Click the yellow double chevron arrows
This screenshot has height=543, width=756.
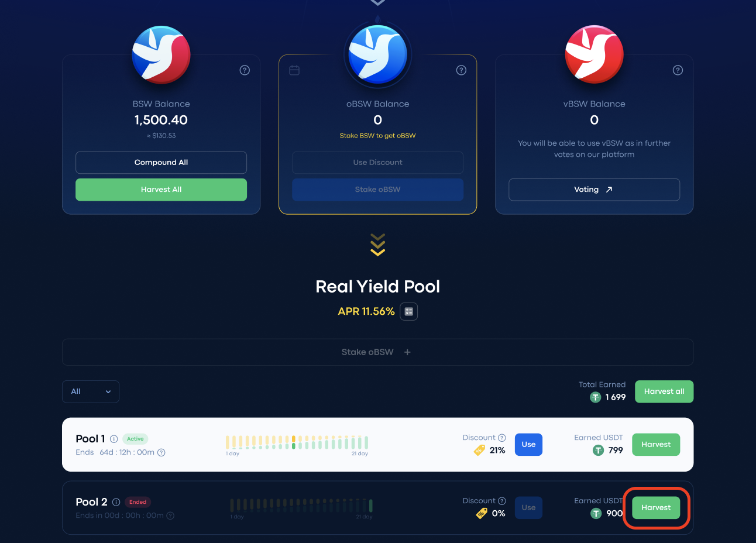click(x=377, y=245)
